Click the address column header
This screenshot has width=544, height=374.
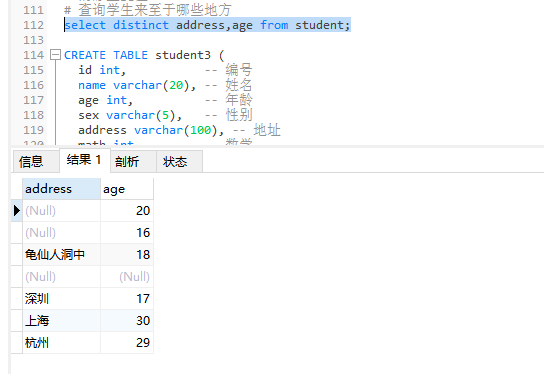pos(61,189)
